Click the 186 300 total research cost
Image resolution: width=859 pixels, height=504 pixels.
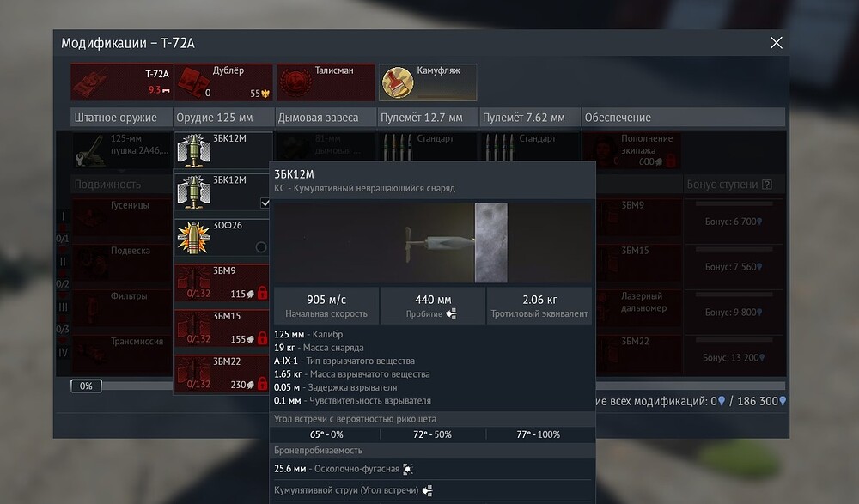(761, 401)
